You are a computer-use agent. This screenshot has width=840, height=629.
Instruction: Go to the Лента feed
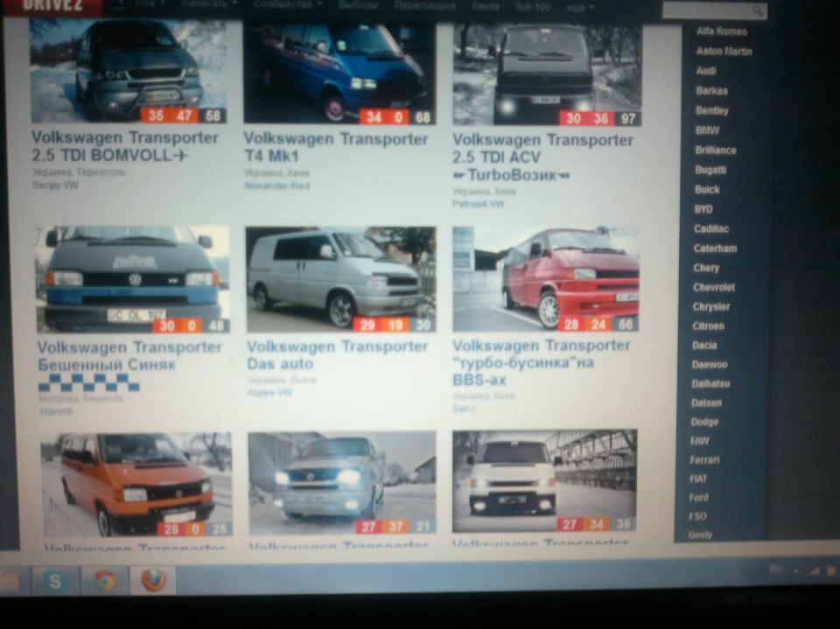(x=486, y=6)
